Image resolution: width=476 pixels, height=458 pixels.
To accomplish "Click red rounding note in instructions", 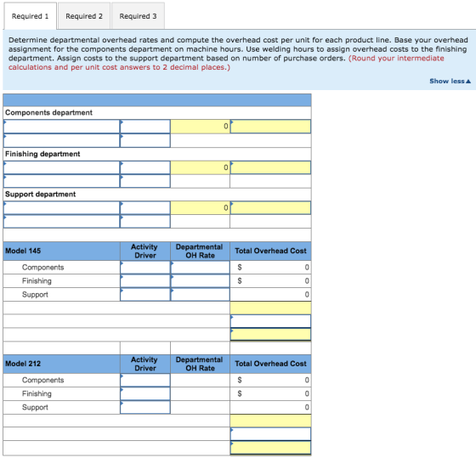I will pos(226,63).
